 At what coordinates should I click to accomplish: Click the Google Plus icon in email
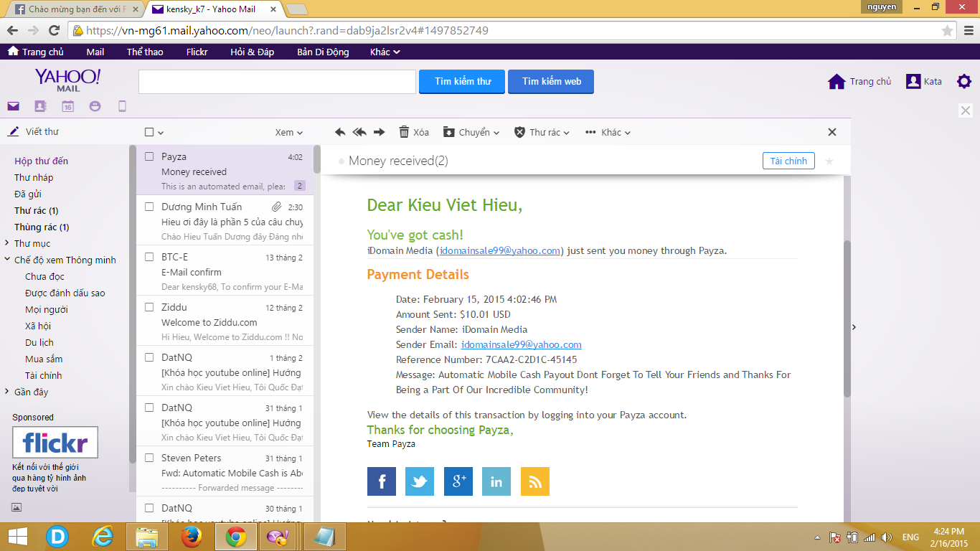(x=458, y=481)
